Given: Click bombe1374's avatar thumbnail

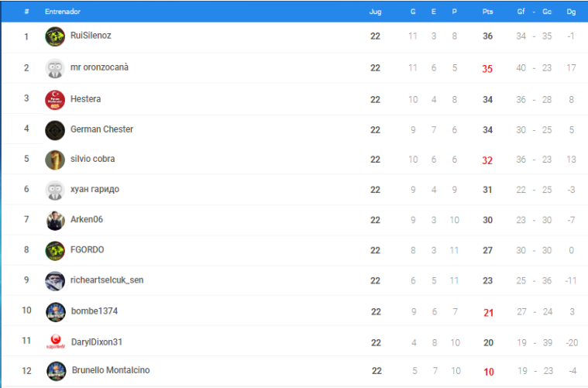Looking at the screenshot, I should (56, 312).
